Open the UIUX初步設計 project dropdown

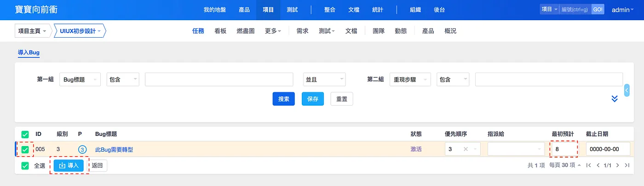pos(80,31)
